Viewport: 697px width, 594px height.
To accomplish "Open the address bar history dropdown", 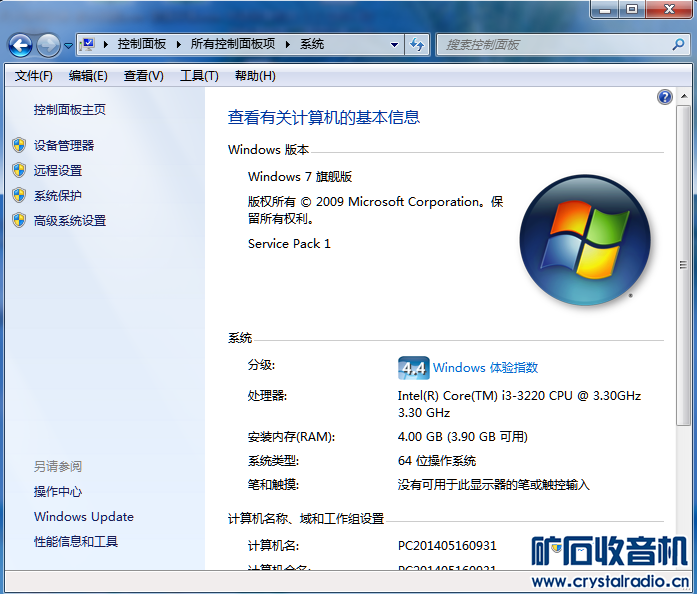I will pos(394,44).
